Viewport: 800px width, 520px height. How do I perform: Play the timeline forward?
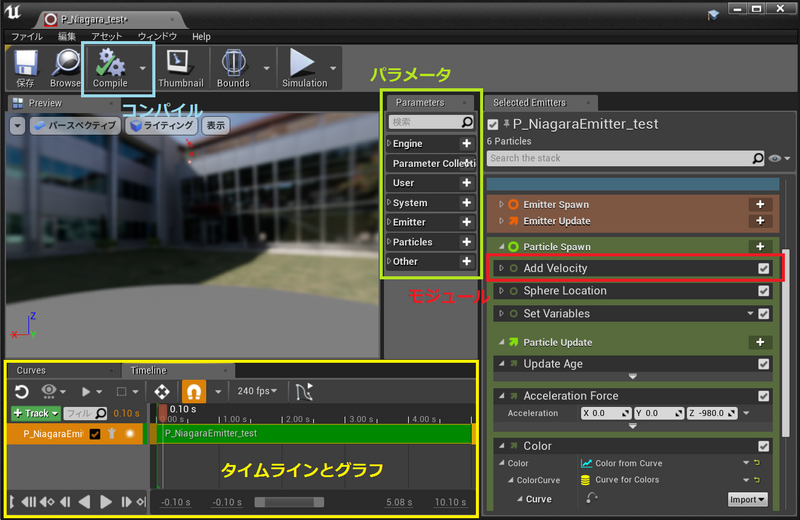(x=106, y=502)
